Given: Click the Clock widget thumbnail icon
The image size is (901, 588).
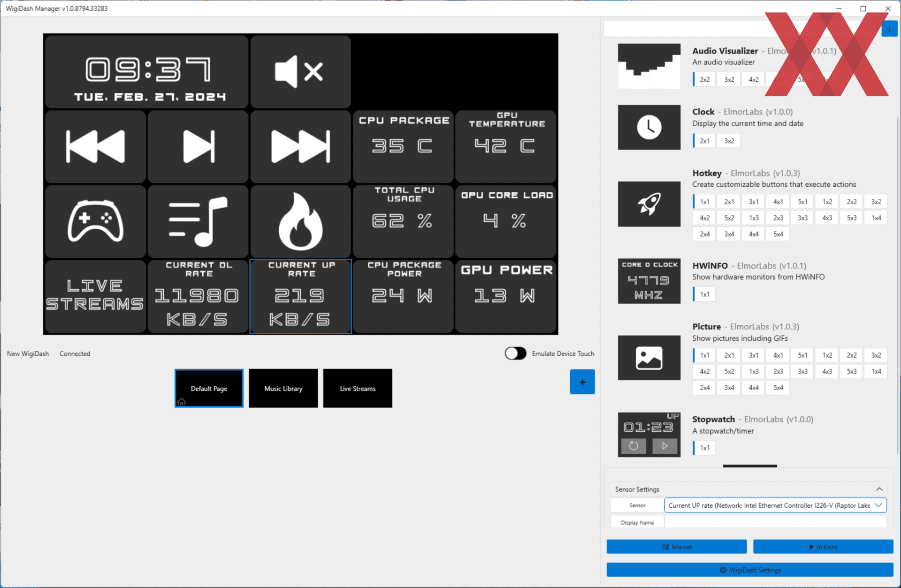Looking at the screenshot, I should coord(649,127).
